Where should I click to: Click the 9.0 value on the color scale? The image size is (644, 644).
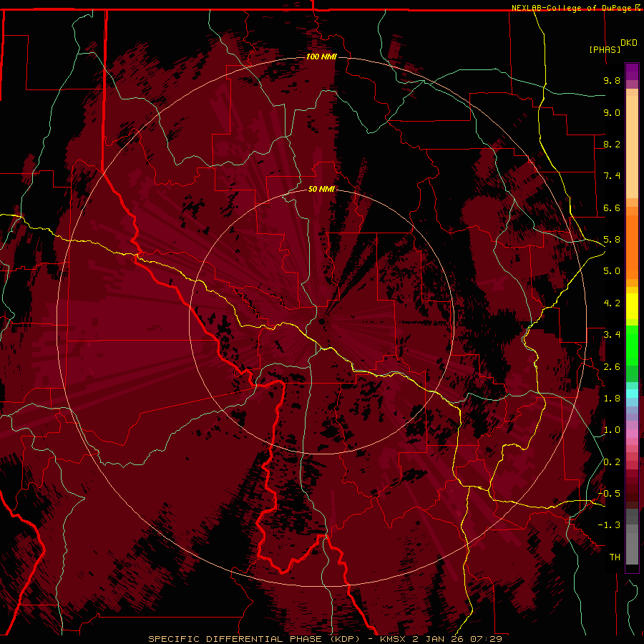click(x=612, y=112)
